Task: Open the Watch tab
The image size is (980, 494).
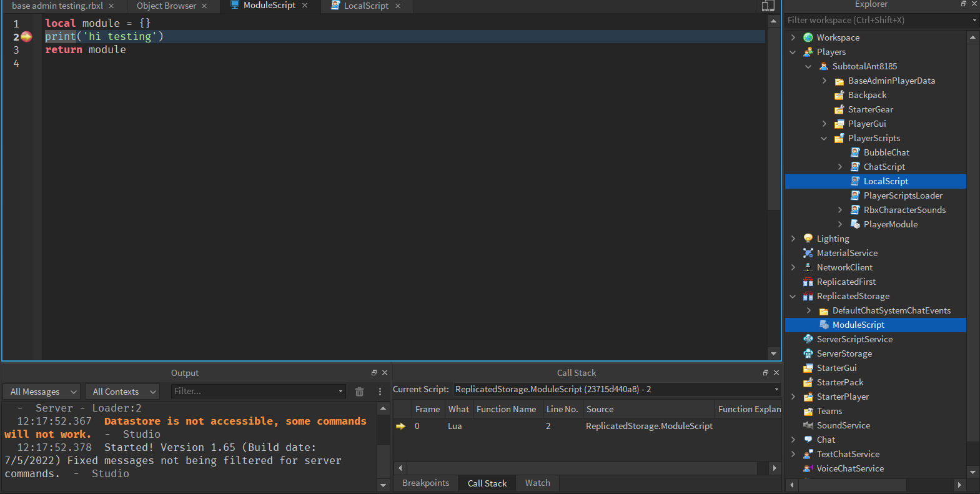Action: (537, 483)
